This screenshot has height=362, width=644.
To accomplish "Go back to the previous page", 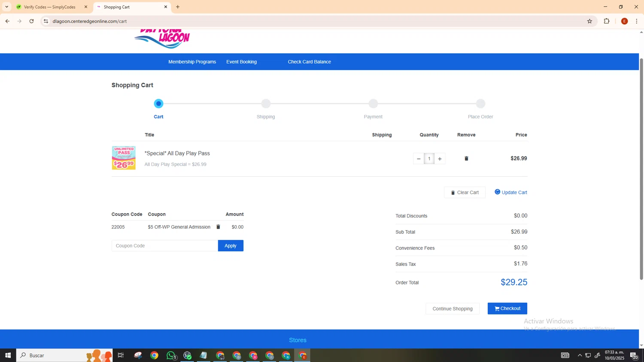I will pos(7,21).
